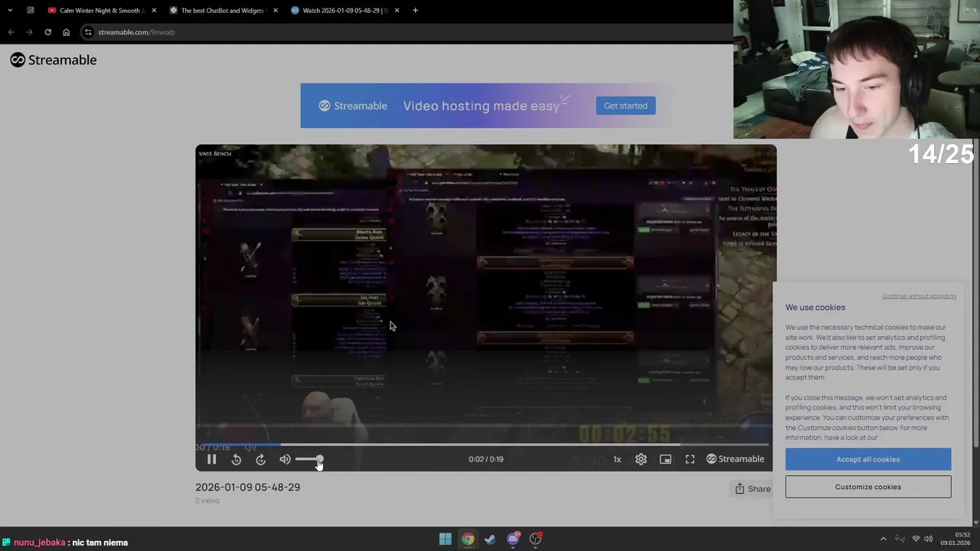View site information icon in address bar
The width and height of the screenshot is (980, 551).
89,32
